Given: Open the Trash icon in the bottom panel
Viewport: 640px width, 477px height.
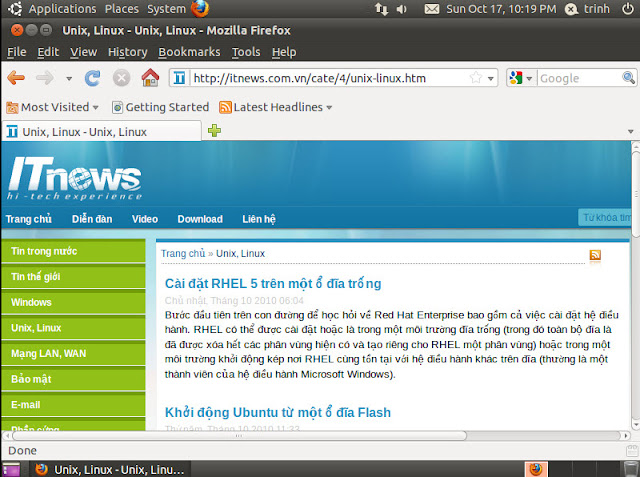Looking at the screenshot, I should click(x=631, y=469).
